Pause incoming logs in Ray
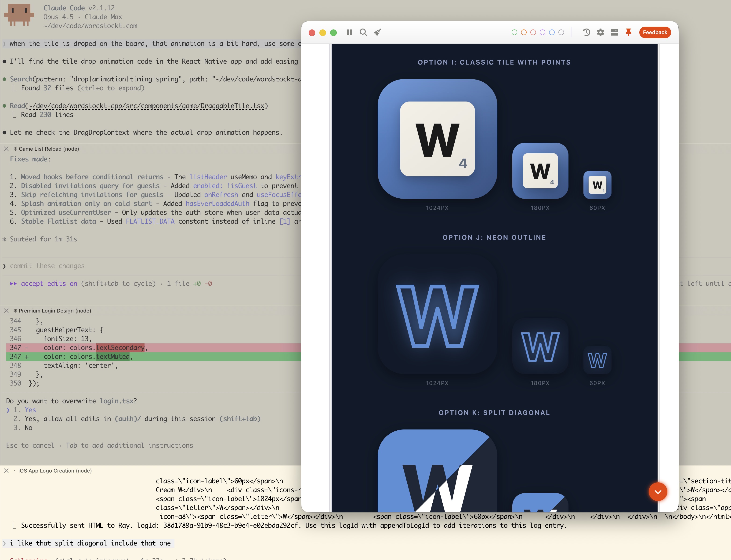731x560 pixels. coord(349,32)
